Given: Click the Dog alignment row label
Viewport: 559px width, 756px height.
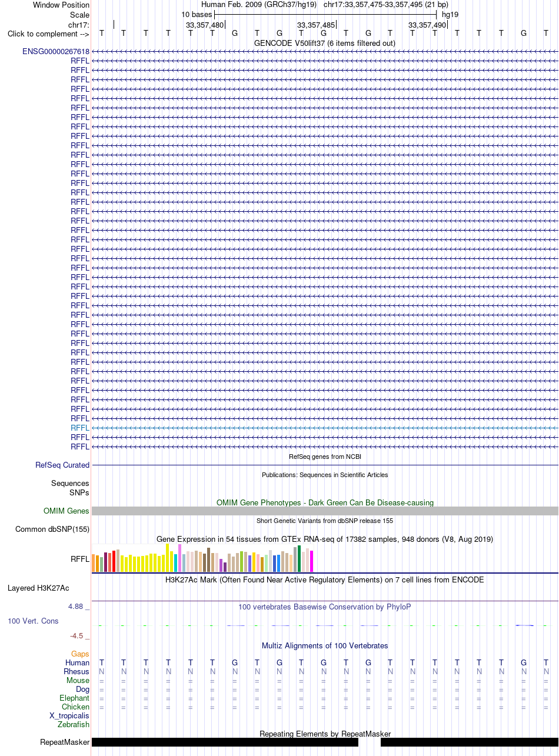Looking at the screenshot, I should point(83,689).
